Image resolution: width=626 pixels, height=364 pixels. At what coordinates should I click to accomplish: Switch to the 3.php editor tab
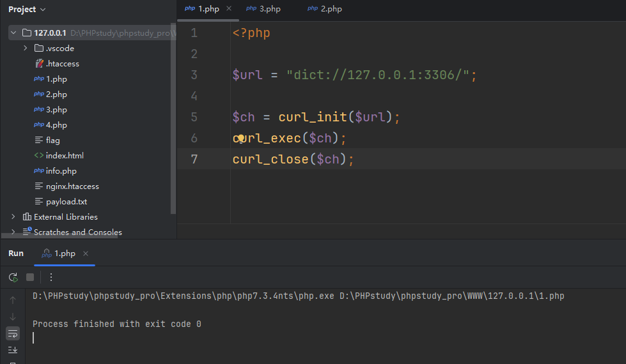pyautogui.click(x=263, y=9)
